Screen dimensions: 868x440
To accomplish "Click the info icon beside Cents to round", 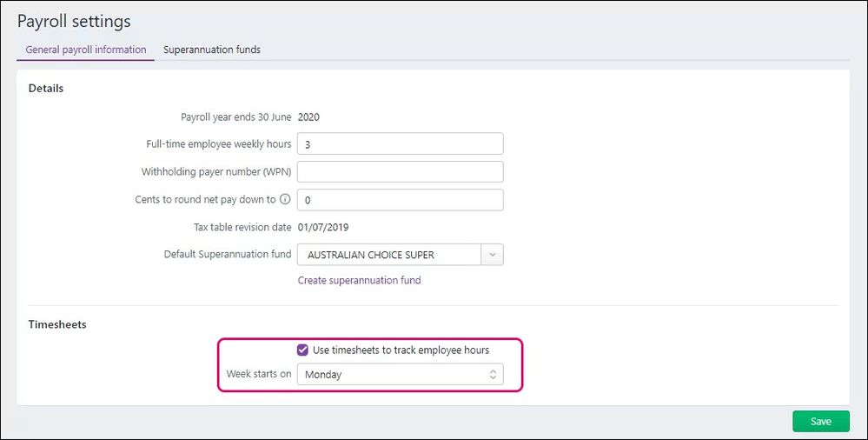I will pyautogui.click(x=285, y=199).
